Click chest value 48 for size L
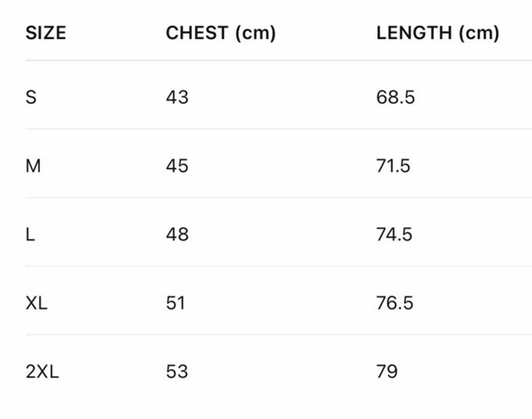The height and width of the screenshot is (419, 532). click(x=177, y=235)
